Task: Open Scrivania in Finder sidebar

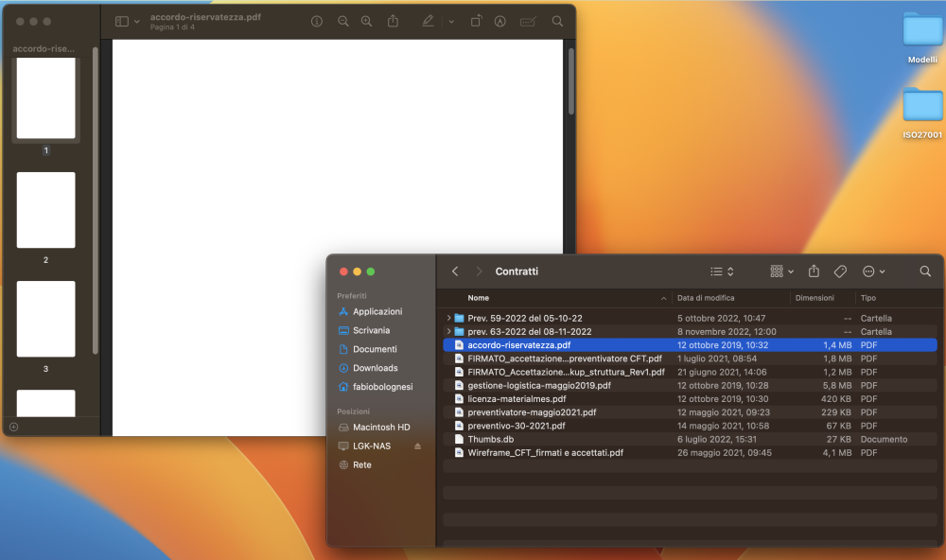Action: click(x=371, y=330)
